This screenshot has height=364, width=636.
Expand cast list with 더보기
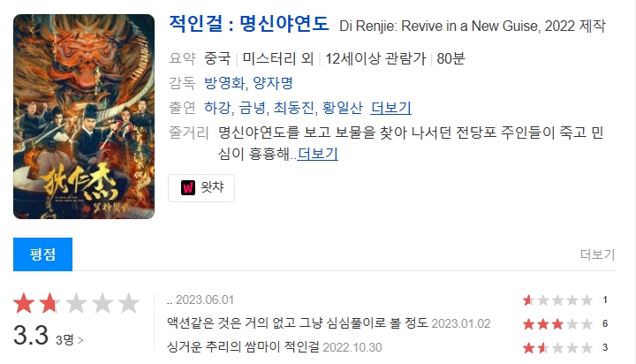391,108
